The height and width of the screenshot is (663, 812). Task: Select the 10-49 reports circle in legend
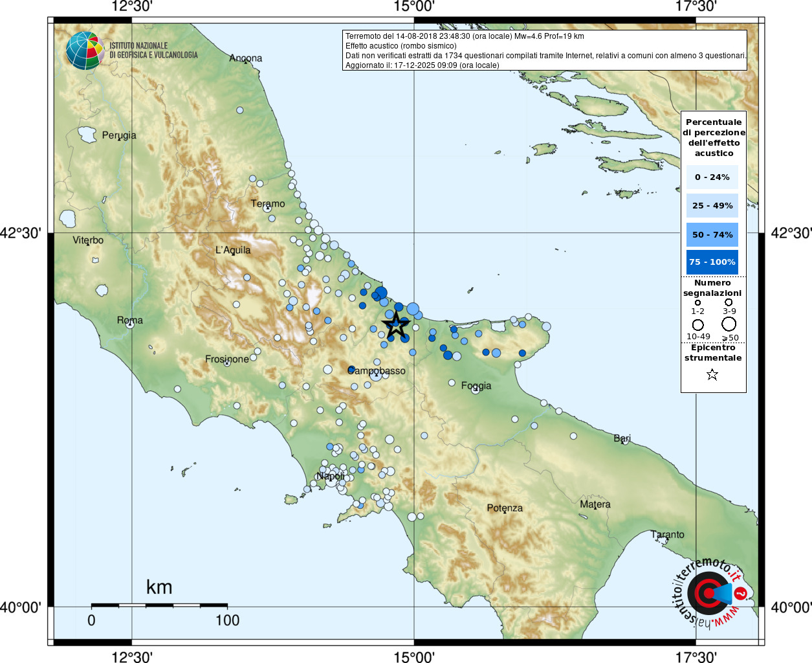[x=698, y=324]
